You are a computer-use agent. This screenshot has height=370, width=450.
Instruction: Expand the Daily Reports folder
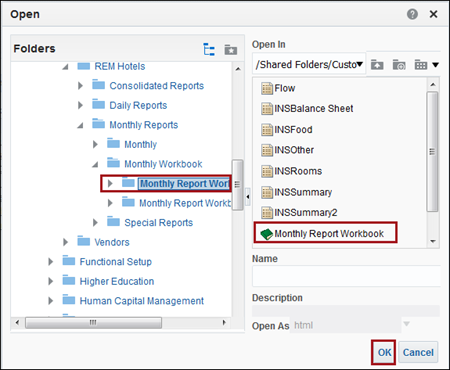coord(80,105)
